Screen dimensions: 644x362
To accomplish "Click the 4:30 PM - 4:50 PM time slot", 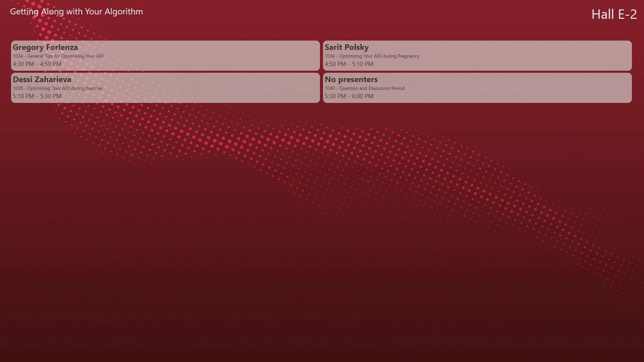I will (x=37, y=64).
